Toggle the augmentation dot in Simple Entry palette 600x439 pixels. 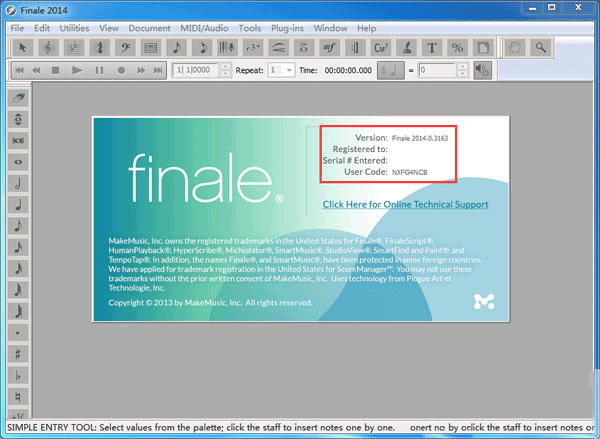pos(18,333)
